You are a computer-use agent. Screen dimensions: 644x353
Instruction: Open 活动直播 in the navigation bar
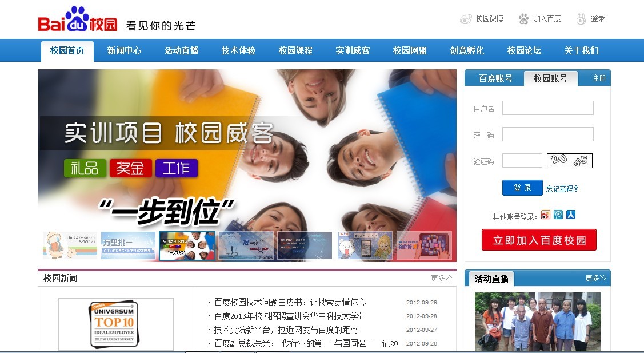coord(181,50)
